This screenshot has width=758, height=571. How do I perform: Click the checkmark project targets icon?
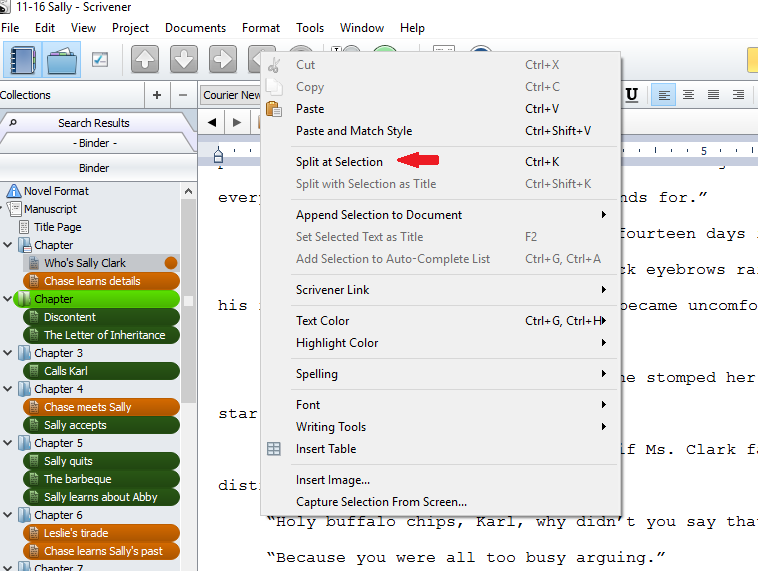[x=100, y=59]
